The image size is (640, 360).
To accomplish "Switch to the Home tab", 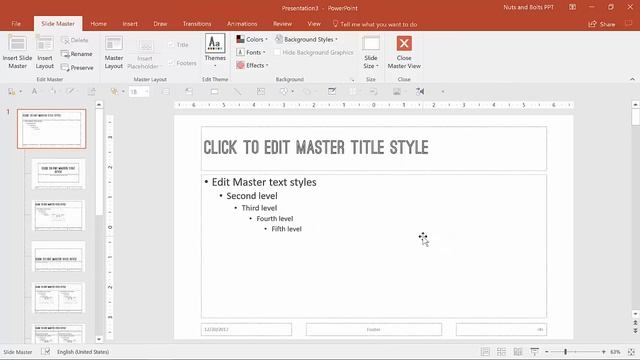I will click(x=98, y=24).
